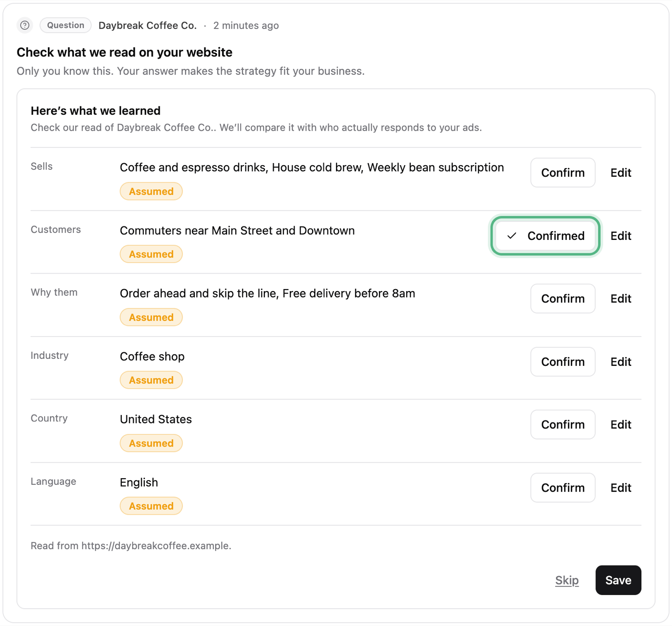Viewport: 672px width, 626px height.
Task: Click 'Commuters near Main Street and Downtown' text
Action: [x=237, y=231]
